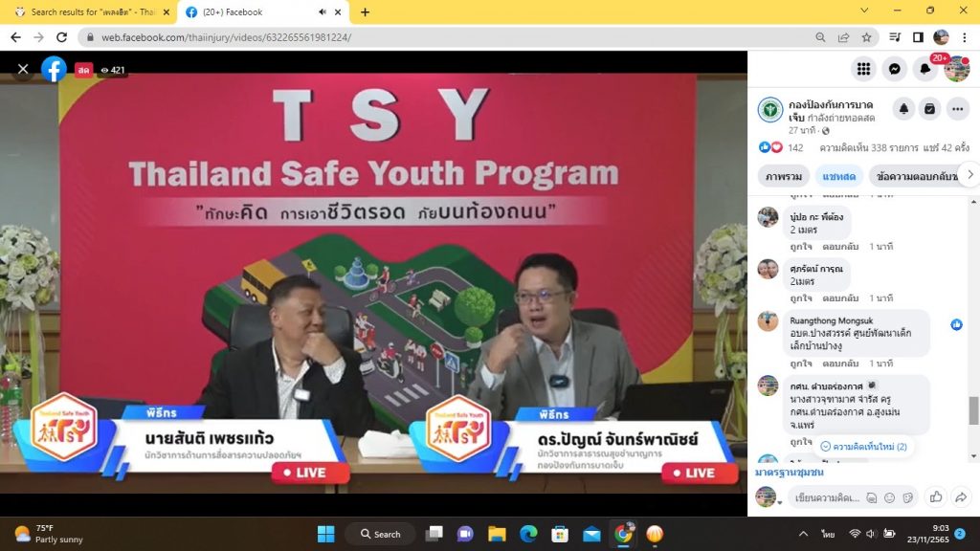Open a new browser tab
The image size is (980, 551).
pos(365,11)
